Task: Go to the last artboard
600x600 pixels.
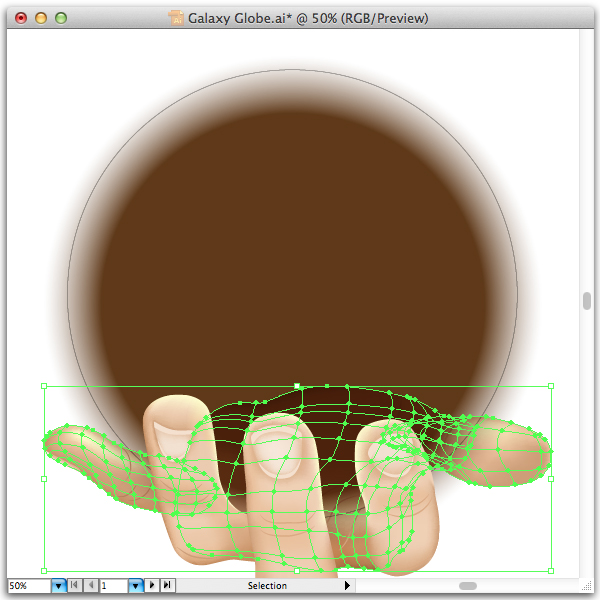Action: (167, 585)
